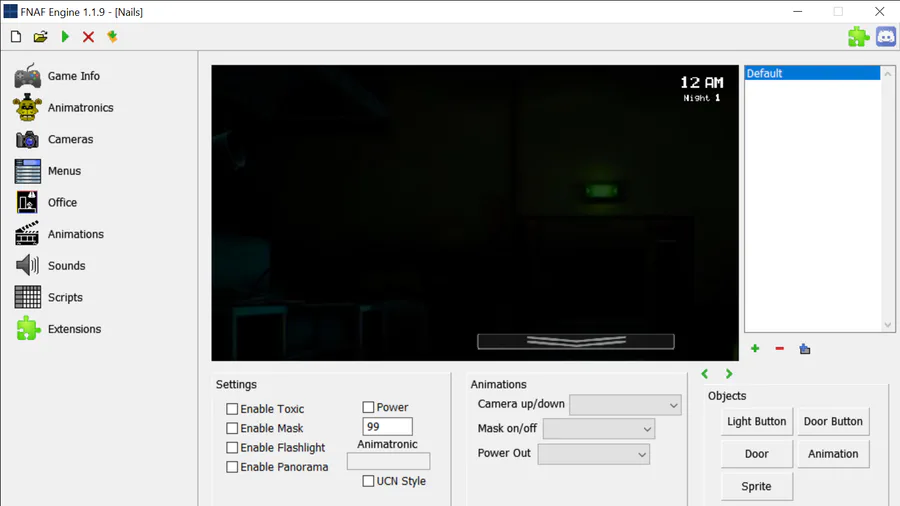Switch to the Cameras section
Viewport: 900px width, 506px height.
(x=70, y=139)
